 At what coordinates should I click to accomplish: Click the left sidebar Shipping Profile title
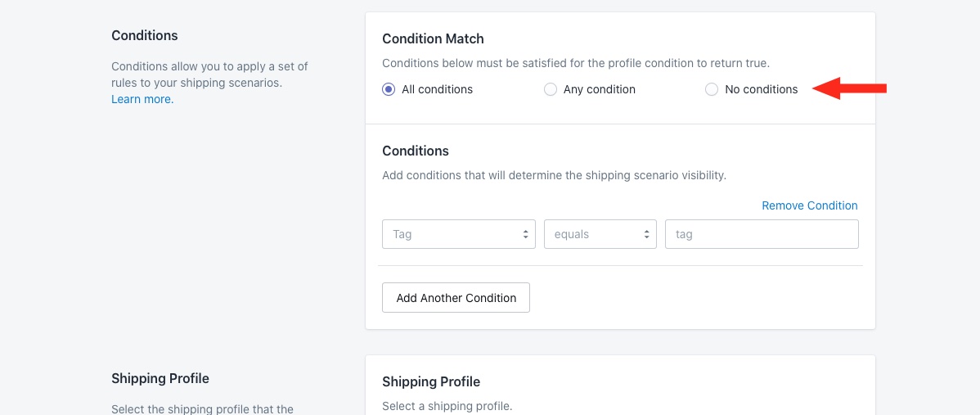[160, 379]
